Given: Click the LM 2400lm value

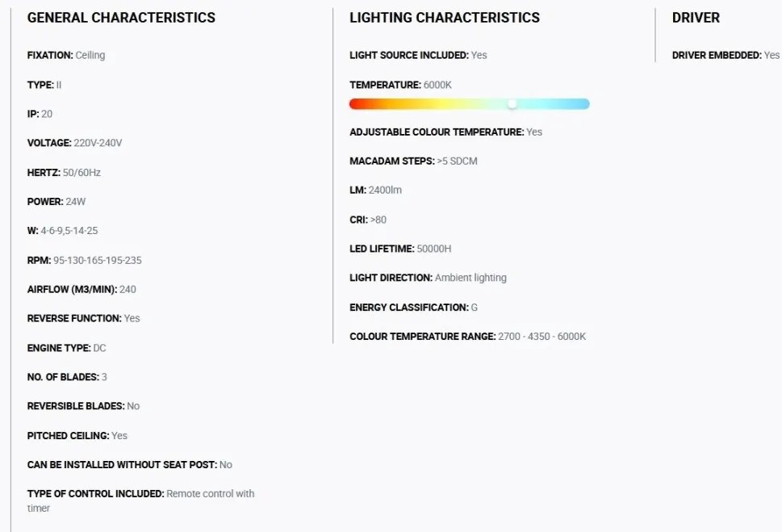Looking at the screenshot, I should pos(385,191).
